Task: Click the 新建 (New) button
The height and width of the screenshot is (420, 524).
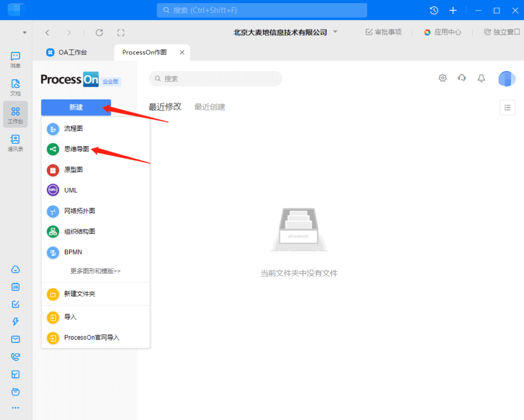Action: point(76,107)
